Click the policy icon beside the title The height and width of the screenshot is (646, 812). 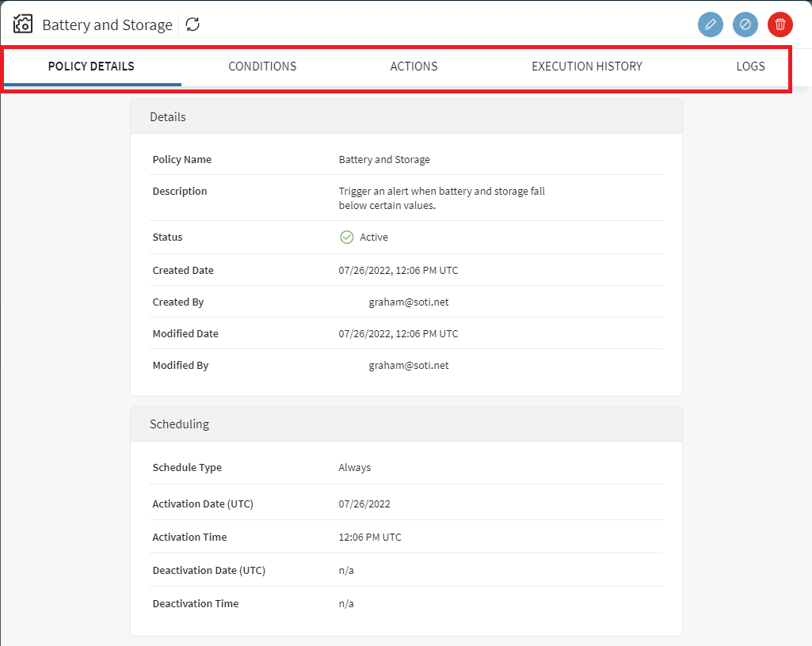point(23,25)
